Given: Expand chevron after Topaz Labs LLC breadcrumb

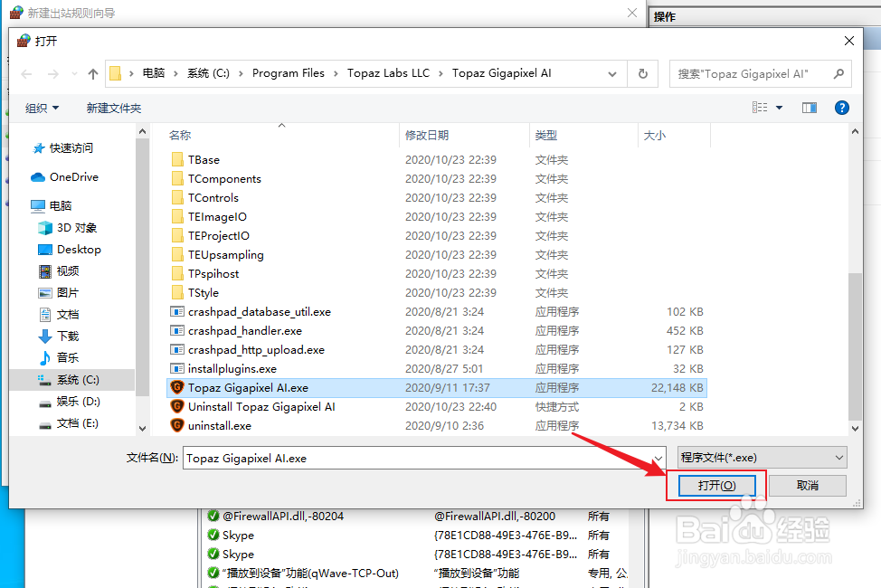Looking at the screenshot, I should click(441, 73).
